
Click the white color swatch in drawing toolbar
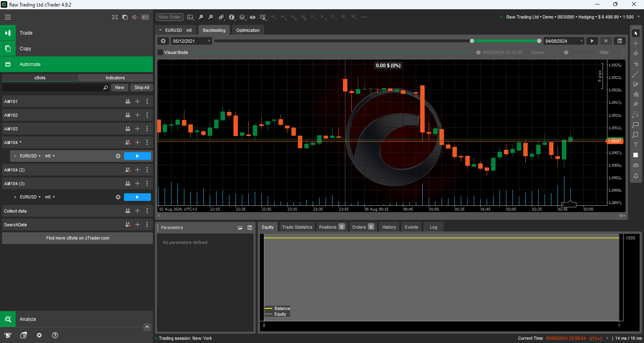click(636, 155)
